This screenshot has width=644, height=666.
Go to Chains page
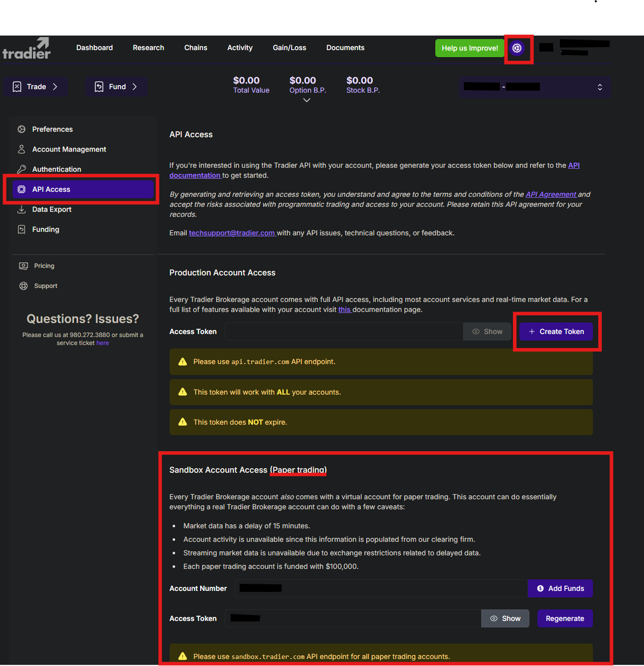[196, 48]
